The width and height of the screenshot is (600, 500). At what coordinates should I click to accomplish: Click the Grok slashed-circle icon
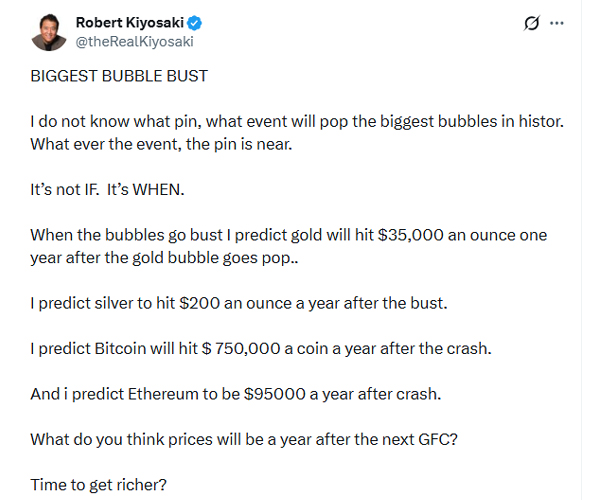tap(532, 23)
